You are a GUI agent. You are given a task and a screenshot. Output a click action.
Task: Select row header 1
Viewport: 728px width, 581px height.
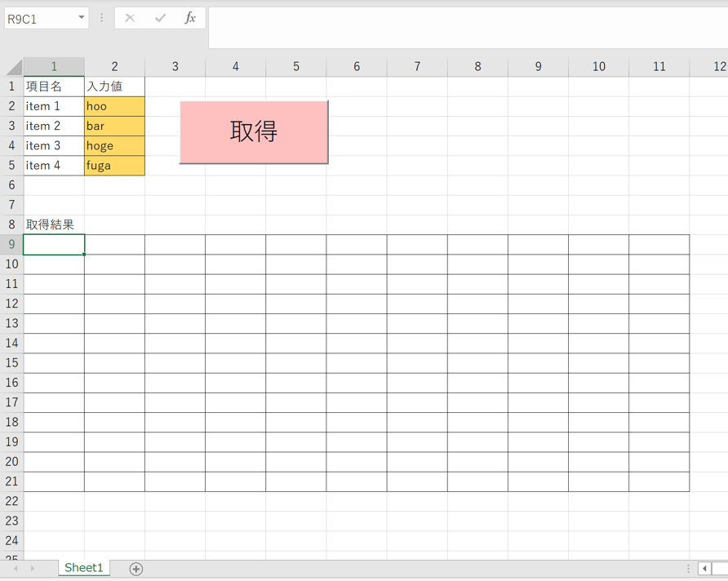tap(11, 86)
